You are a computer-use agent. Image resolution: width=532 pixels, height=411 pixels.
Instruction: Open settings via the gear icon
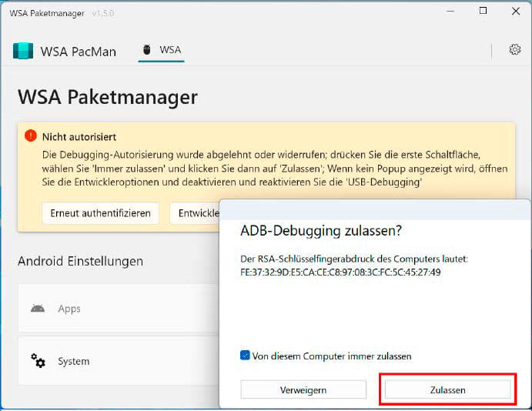click(515, 49)
